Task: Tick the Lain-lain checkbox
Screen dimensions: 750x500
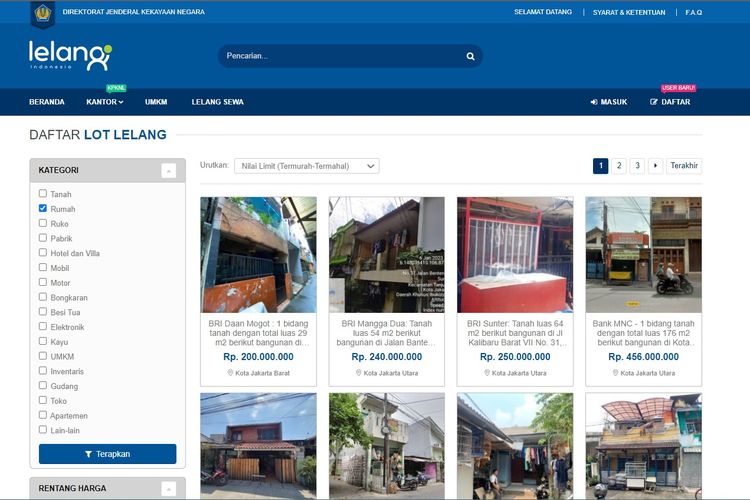Action: coord(43,430)
